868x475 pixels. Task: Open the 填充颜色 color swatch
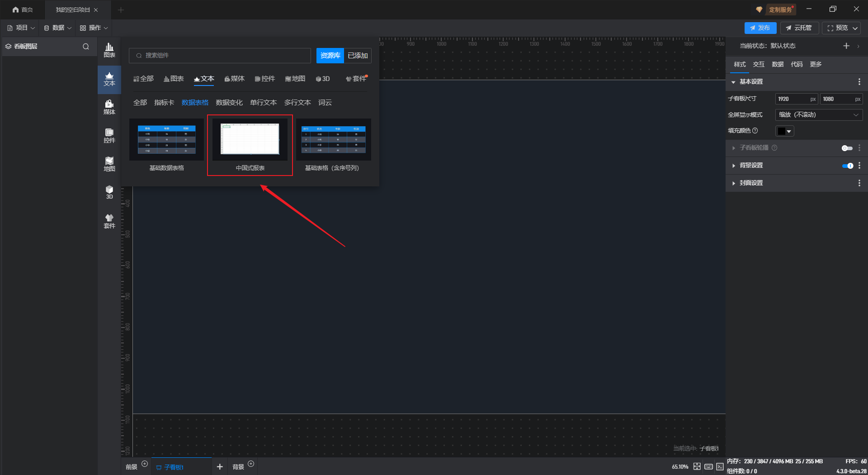point(784,131)
